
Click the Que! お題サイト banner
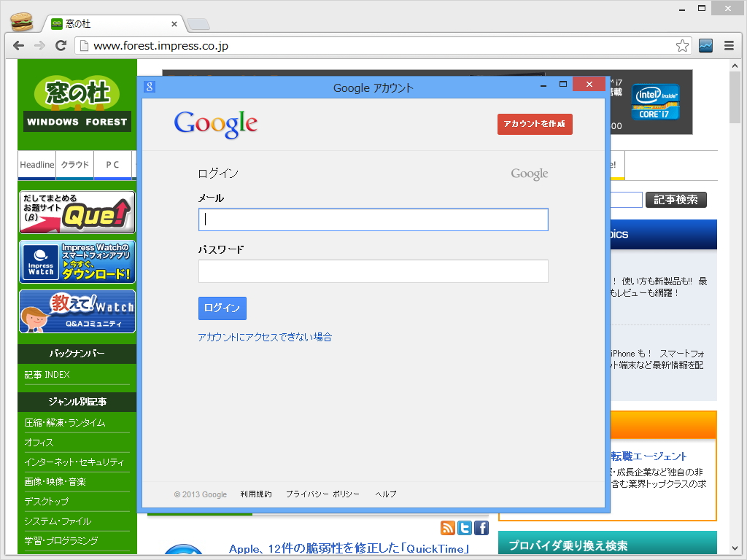[76, 211]
